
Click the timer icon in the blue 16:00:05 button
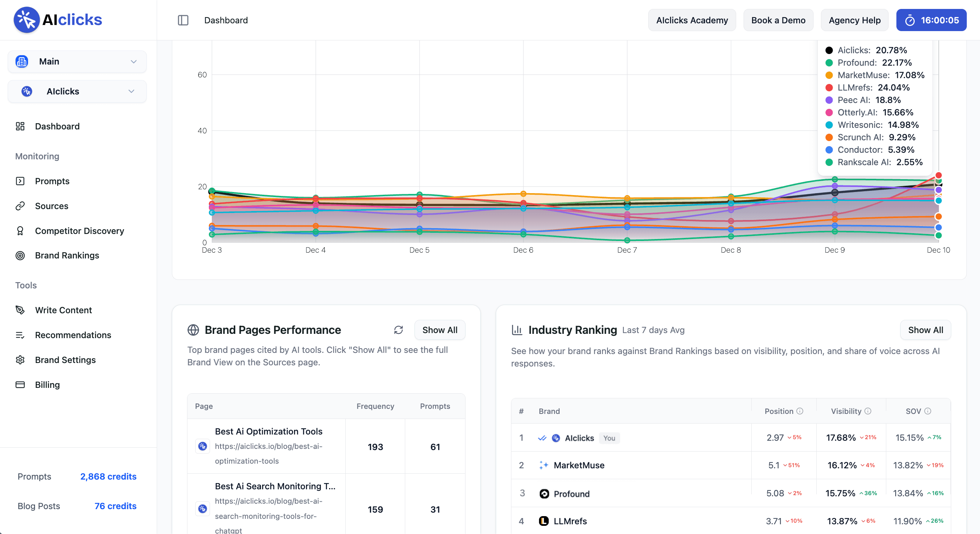click(910, 20)
